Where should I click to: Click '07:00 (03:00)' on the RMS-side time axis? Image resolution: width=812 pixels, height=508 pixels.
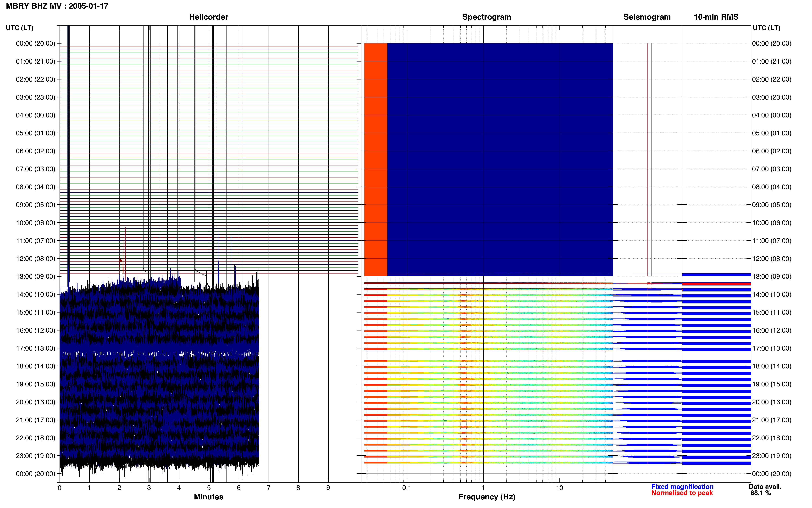coord(772,169)
